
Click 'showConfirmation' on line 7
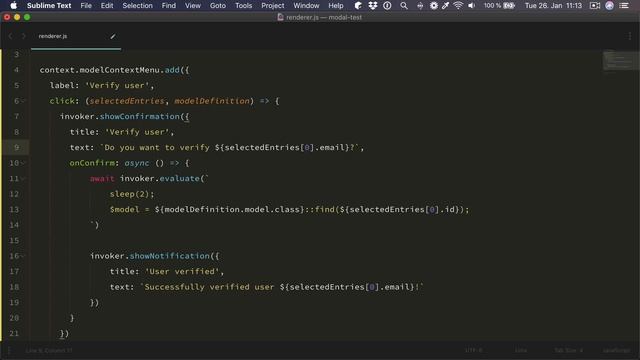(140, 116)
